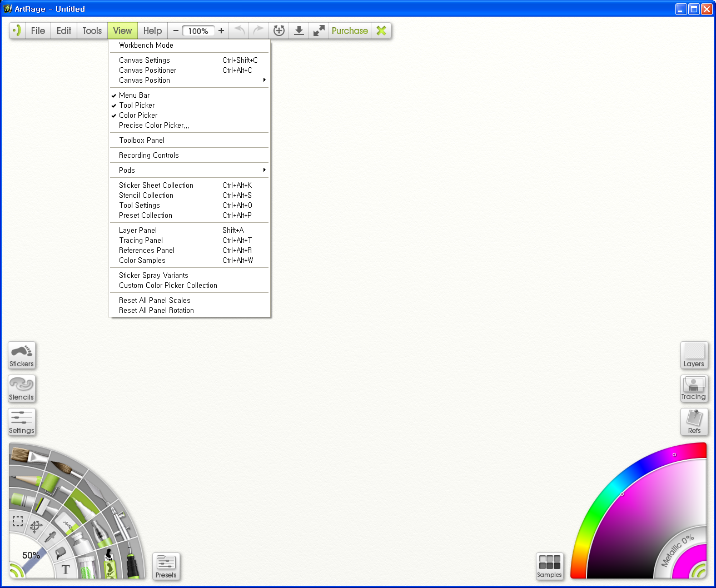Choose Canvas Positioner menu entry
716x588 pixels.
pyautogui.click(x=189, y=70)
